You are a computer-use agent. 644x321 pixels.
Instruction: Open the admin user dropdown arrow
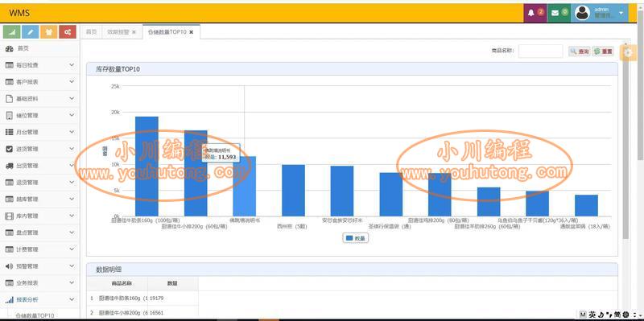tap(621, 13)
